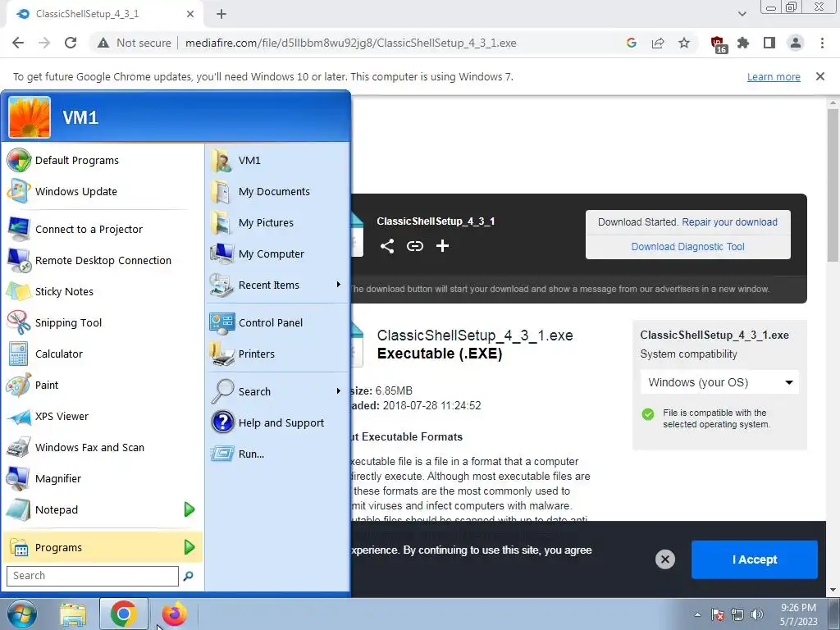Viewport: 840px width, 630px height.
Task: Open My Pictures folder
Action: pos(277,222)
